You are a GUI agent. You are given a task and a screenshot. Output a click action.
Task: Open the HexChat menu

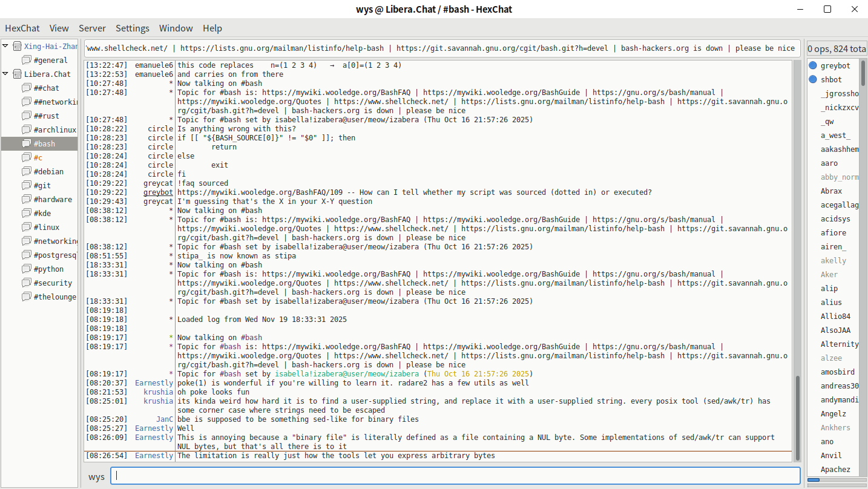click(x=22, y=28)
